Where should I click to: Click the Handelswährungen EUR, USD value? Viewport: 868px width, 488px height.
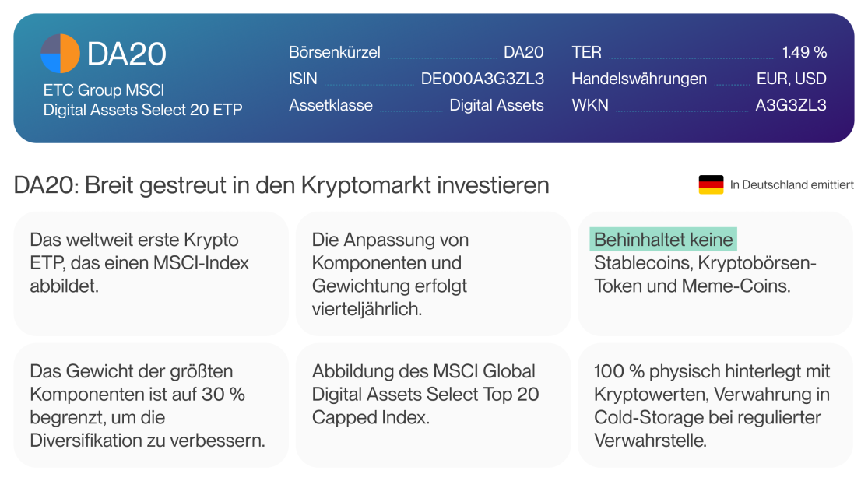click(x=791, y=79)
